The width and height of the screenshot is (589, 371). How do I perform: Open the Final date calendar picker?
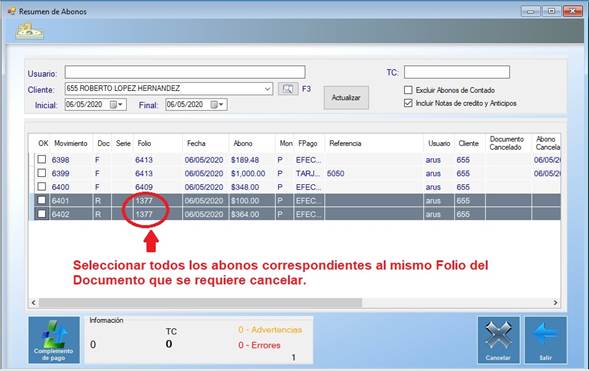(217, 105)
